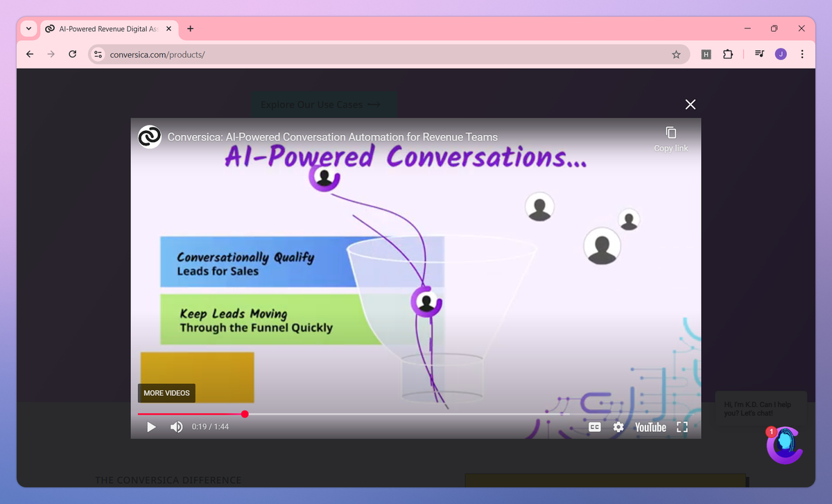The width and height of the screenshot is (832, 504).
Task: Click the reload page icon
Action: (72, 53)
